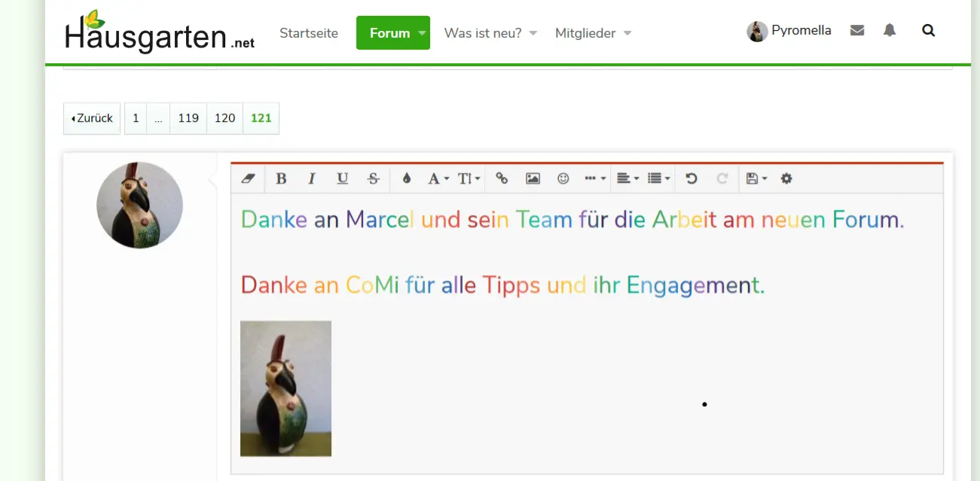
Task: Check notifications via the bell icon
Action: click(x=889, y=30)
